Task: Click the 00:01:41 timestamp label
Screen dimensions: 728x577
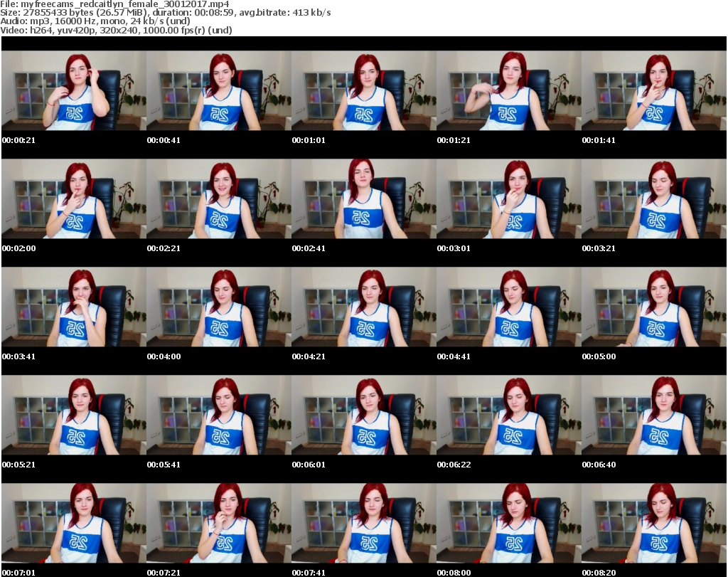Action: (599, 140)
